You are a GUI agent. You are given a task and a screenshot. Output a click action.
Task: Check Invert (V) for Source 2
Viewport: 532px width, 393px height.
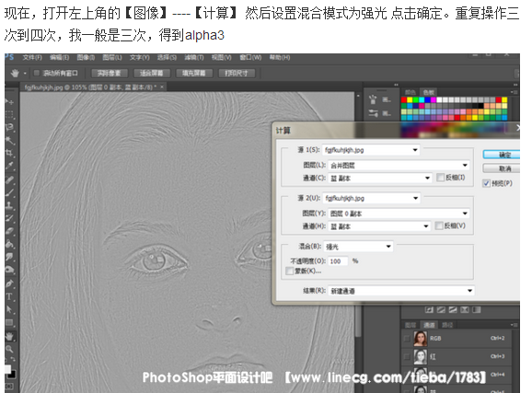click(x=439, y=225)
